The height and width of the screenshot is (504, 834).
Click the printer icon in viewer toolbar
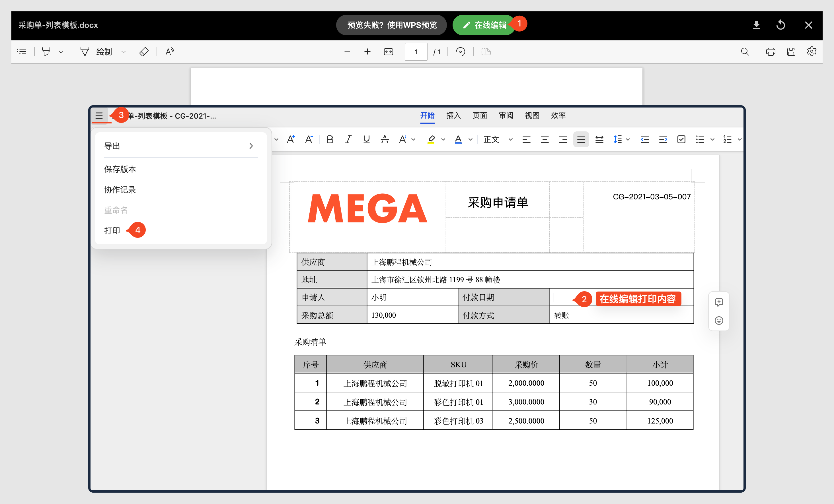click(x=771, y=52)
